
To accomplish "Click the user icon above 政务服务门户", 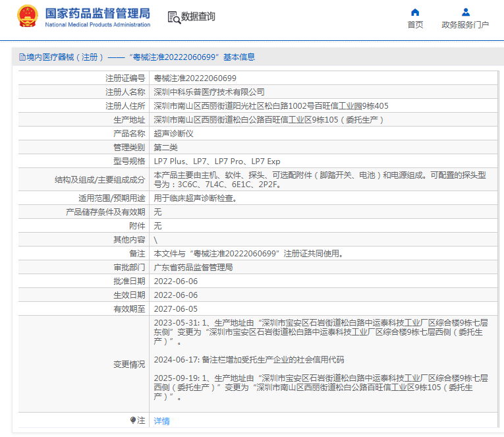I will point(465,13).
